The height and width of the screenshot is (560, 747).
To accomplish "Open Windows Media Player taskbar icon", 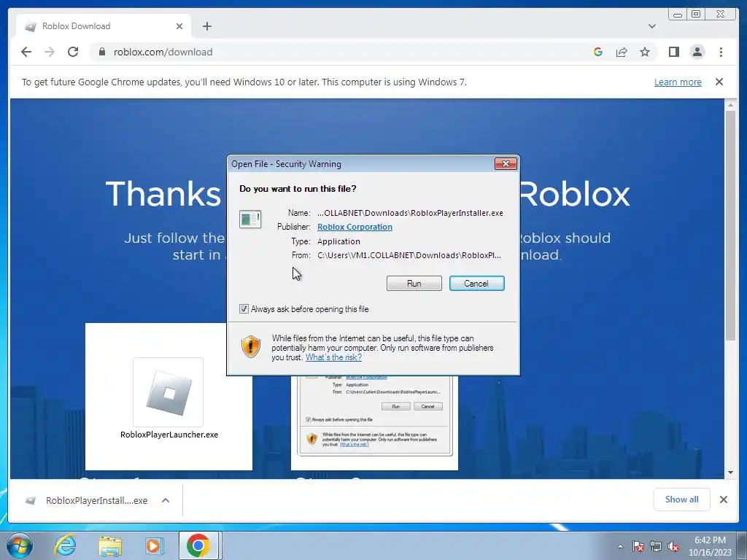I will point(155,545).
